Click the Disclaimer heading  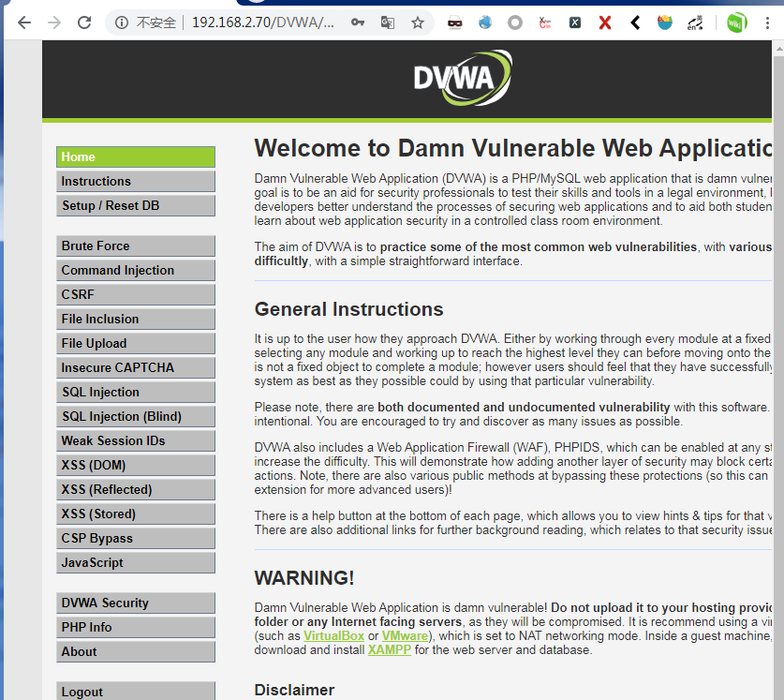(294, 690)
